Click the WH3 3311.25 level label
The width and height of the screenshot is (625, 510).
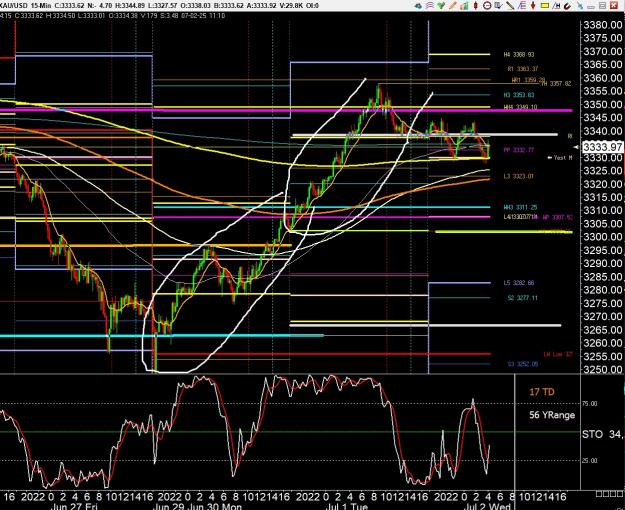pos(520,207)
